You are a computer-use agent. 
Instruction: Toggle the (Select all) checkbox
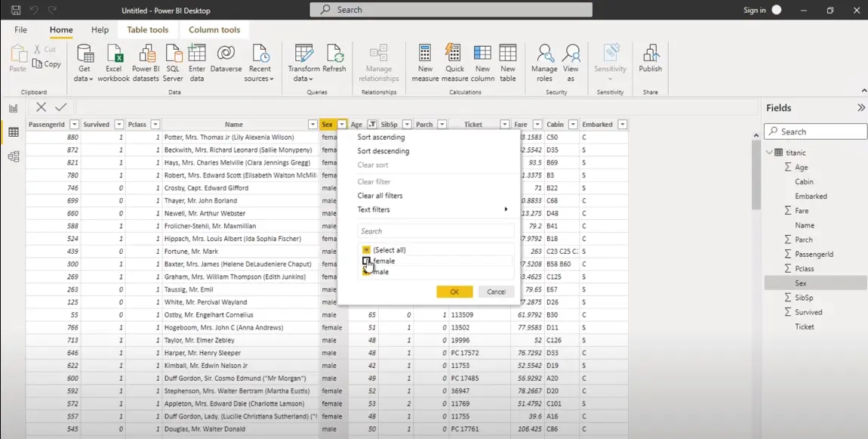pyautogui.click(x=365, y=250)
